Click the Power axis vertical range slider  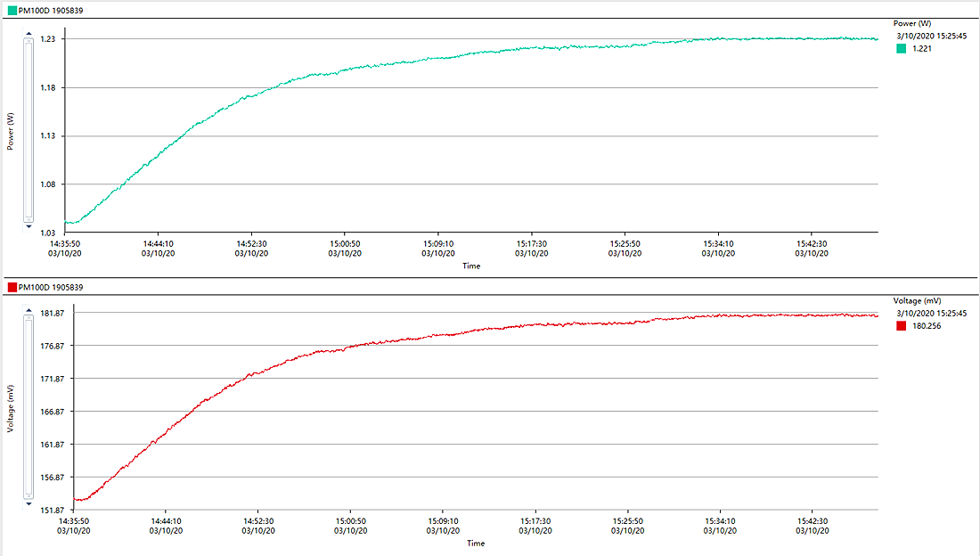pyautogui.click(x=28, y=130)
